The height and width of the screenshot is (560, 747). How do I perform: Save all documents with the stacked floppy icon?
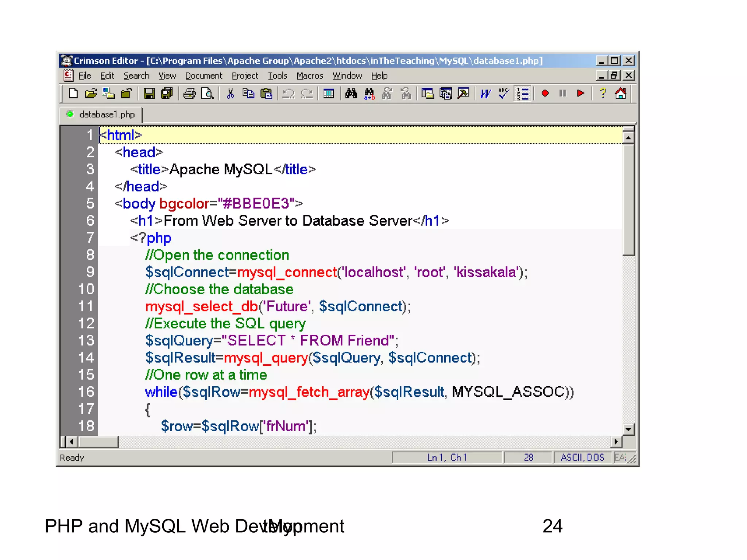(x=167, y=94)
